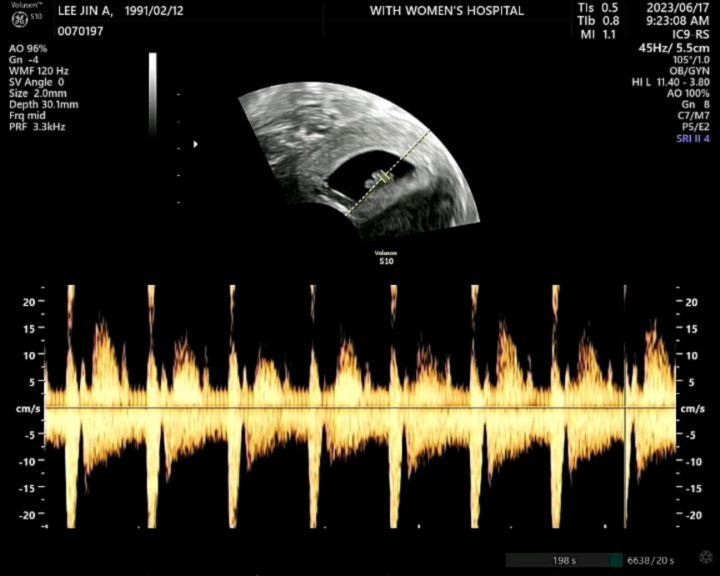720x576 pixels.
Task: Click the spectral sweep cursor line
Action: [x=625, y=406]
